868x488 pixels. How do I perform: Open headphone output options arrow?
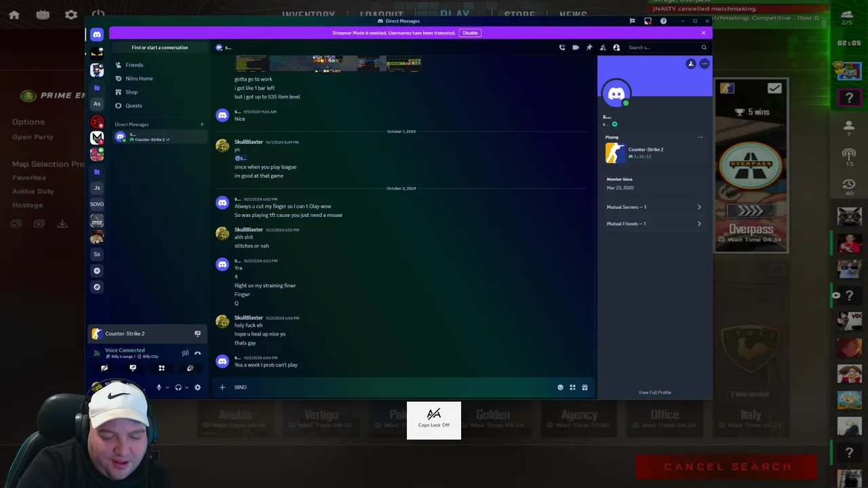coord(186,387)
